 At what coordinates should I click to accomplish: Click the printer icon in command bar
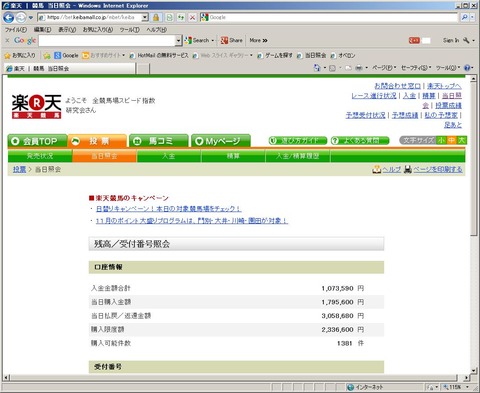point(359,68)
